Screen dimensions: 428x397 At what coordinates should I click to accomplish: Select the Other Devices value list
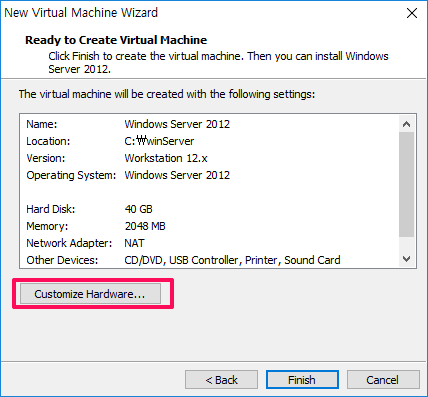coord(232,260)
